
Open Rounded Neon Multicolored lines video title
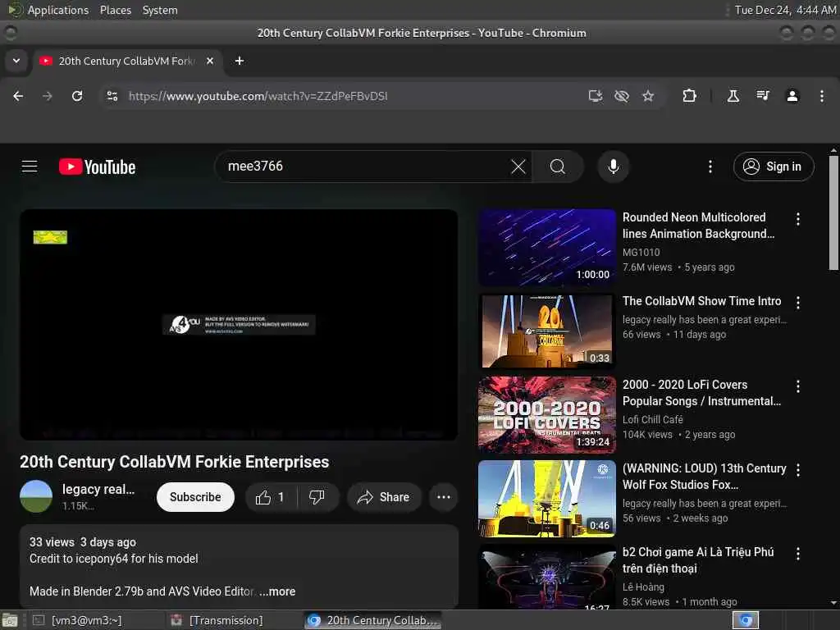point(698,226)
